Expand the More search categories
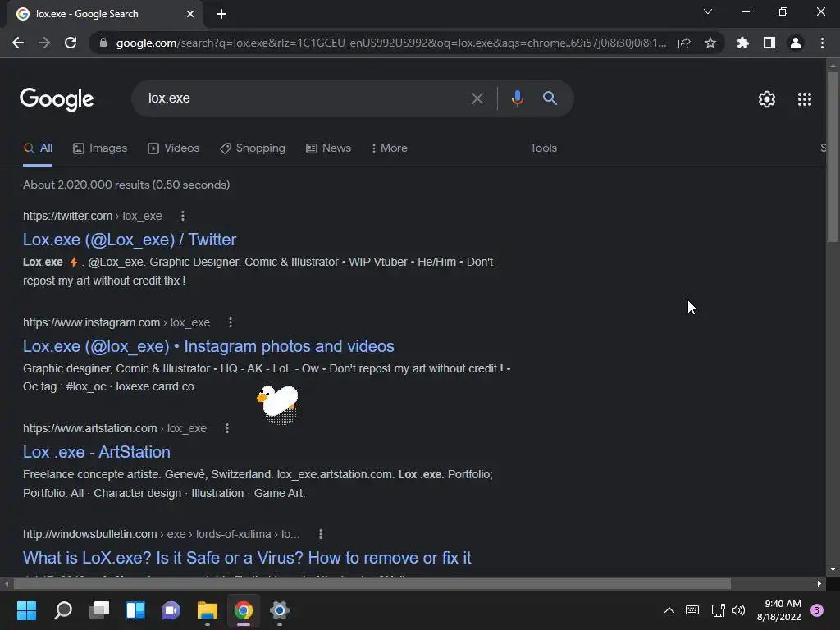This screenshot has width=840, height=630. (x=390, y=148)
